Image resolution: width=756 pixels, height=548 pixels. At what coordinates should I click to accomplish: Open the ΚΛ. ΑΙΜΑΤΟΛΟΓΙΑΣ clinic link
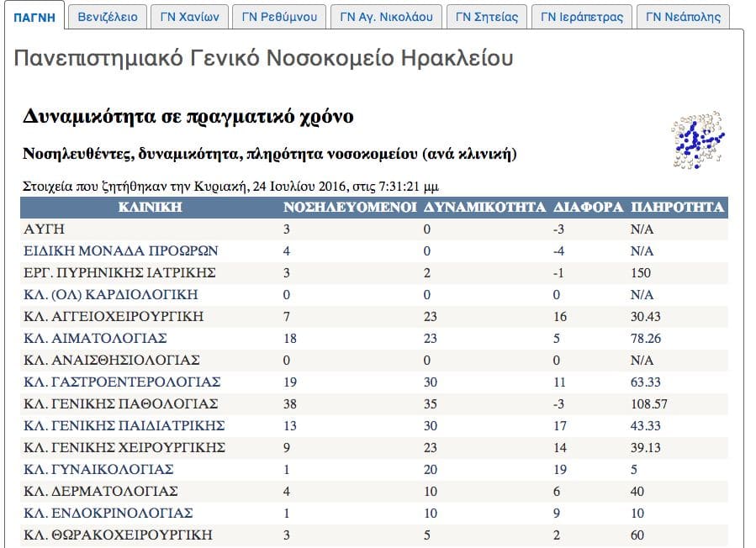[95, 338]
